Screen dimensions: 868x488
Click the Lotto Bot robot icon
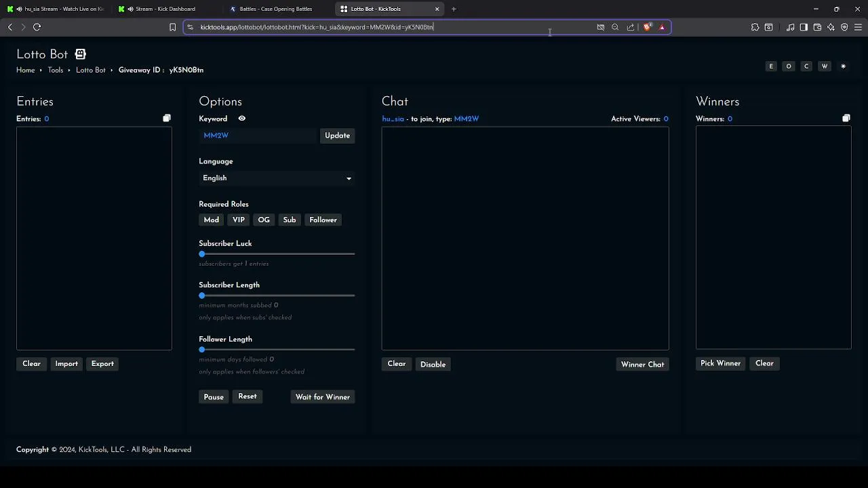pos(80,54)
